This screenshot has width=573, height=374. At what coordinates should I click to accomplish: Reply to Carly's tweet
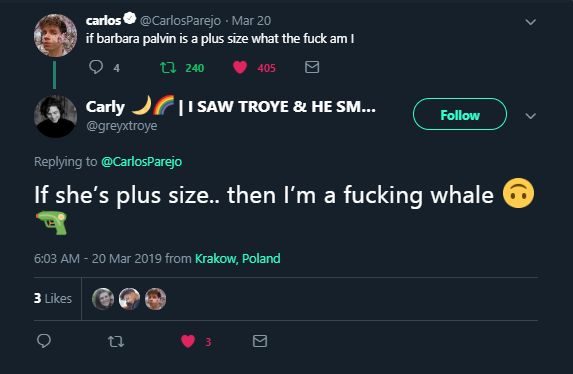44,341
